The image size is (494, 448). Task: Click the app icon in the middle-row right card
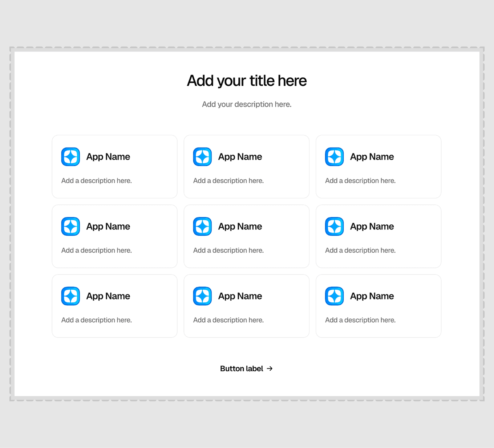[x=334, y=227]
